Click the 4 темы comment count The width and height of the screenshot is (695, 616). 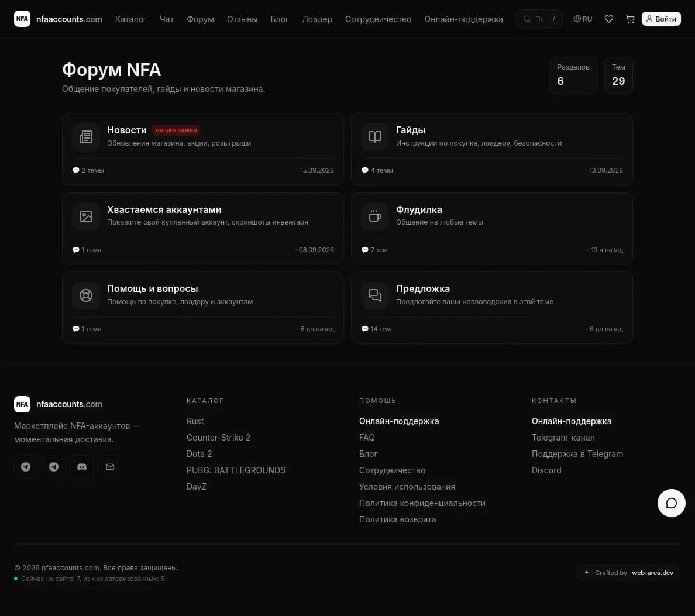tap(377, 170)
